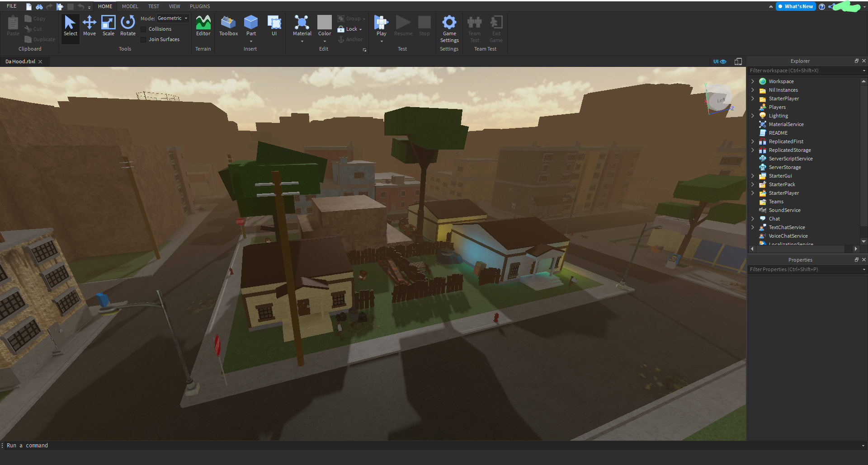Viewport: 868px width, 465px height.
Task: Enable the Collisions checkbox
Action: (143, 29)
